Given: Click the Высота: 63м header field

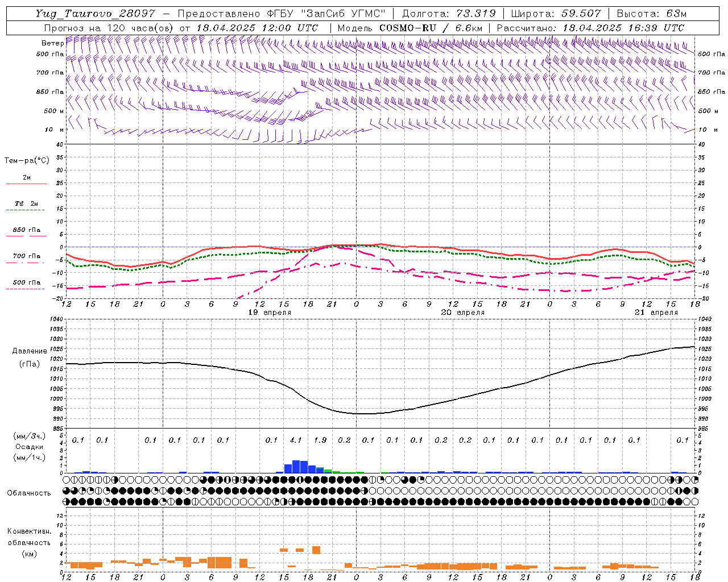Looking at the screenshot, I should coord(651,14).
